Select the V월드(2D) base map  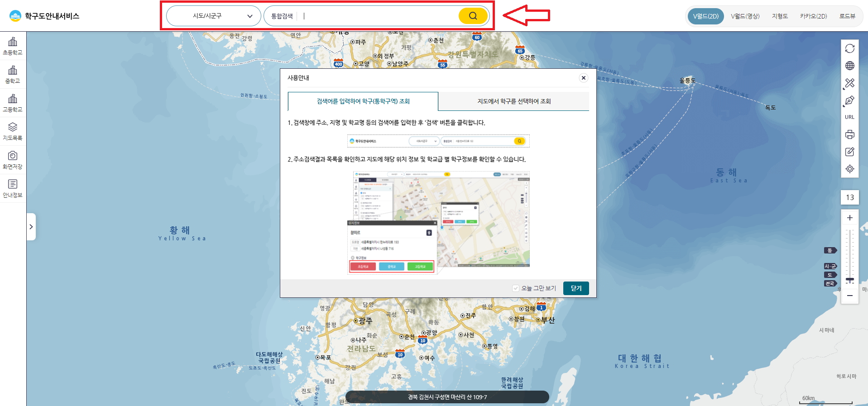click(x=705, y=16)
